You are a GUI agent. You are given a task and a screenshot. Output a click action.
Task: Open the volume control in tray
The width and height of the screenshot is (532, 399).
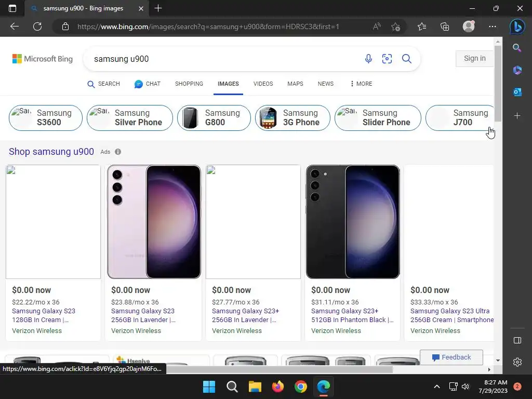[465, 387]
